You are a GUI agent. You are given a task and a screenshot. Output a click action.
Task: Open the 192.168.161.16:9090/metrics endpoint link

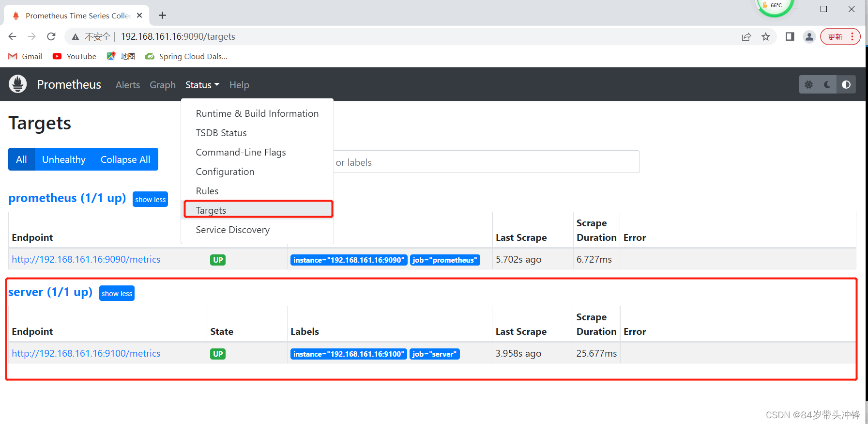[x=86, y=259]
